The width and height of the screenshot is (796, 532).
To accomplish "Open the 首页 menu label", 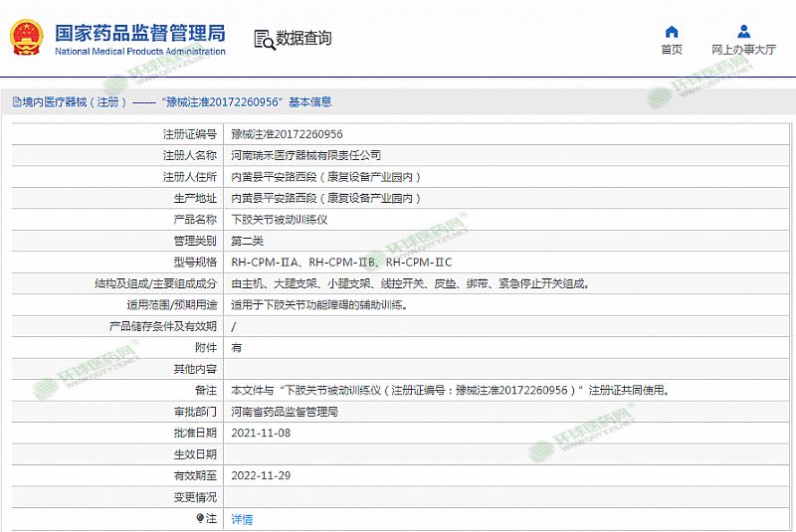I will (x=672, y=50).
